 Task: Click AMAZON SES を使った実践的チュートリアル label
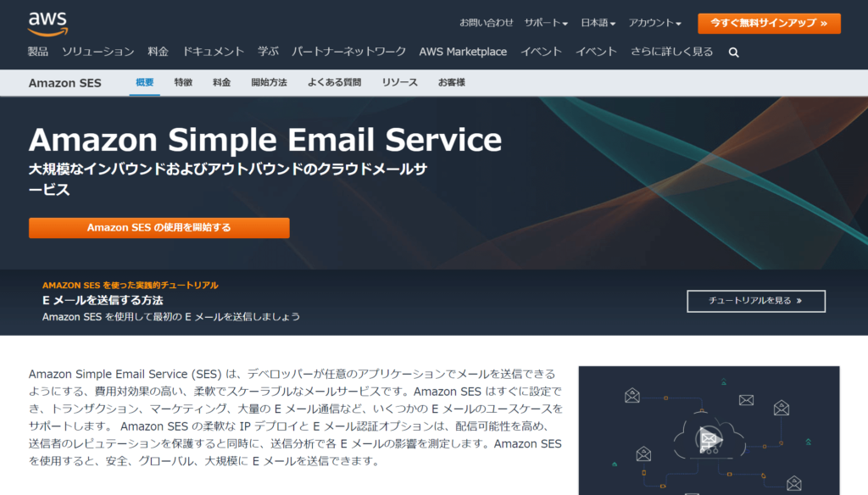(x=130, y=285)
